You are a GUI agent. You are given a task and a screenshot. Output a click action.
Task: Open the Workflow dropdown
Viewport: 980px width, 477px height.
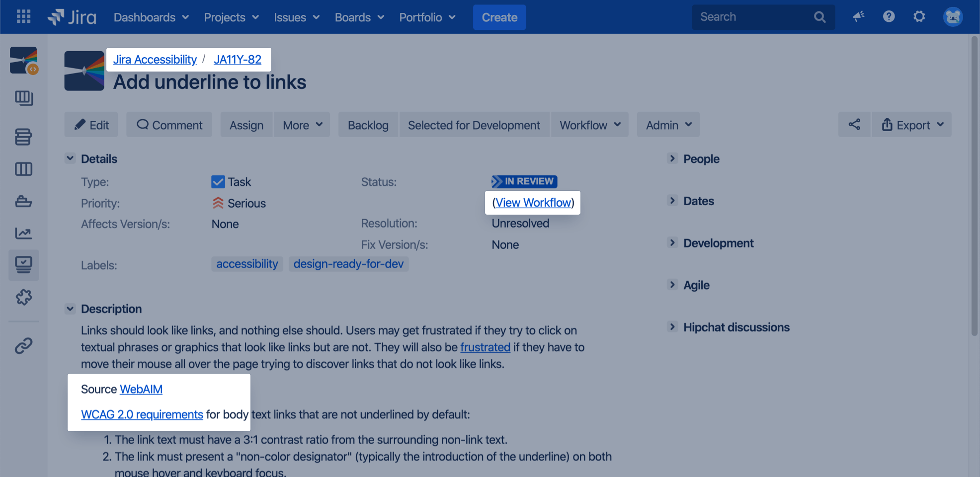pos(590,125)
